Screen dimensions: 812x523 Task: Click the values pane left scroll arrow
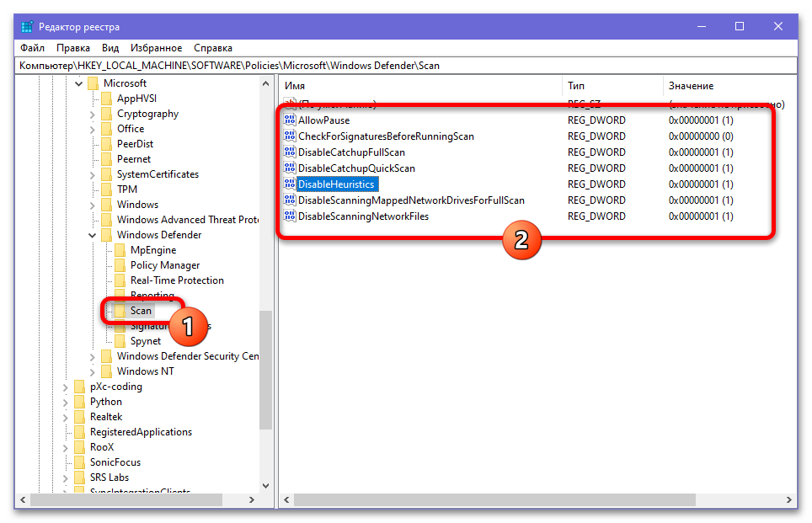coord(287,500)
